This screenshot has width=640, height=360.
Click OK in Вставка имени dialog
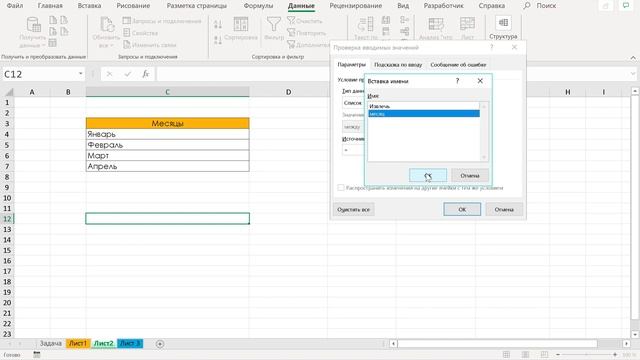click(428, 176)
